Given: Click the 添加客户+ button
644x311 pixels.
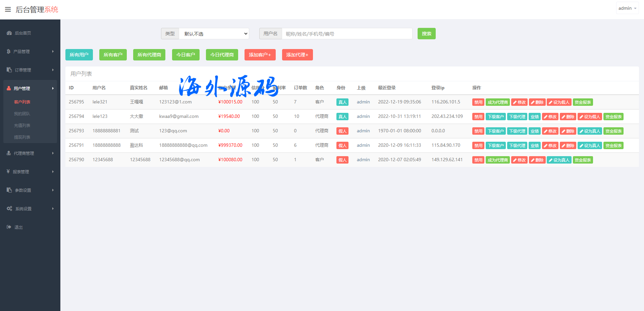Looking at the screenshot, I should point(260,55).
